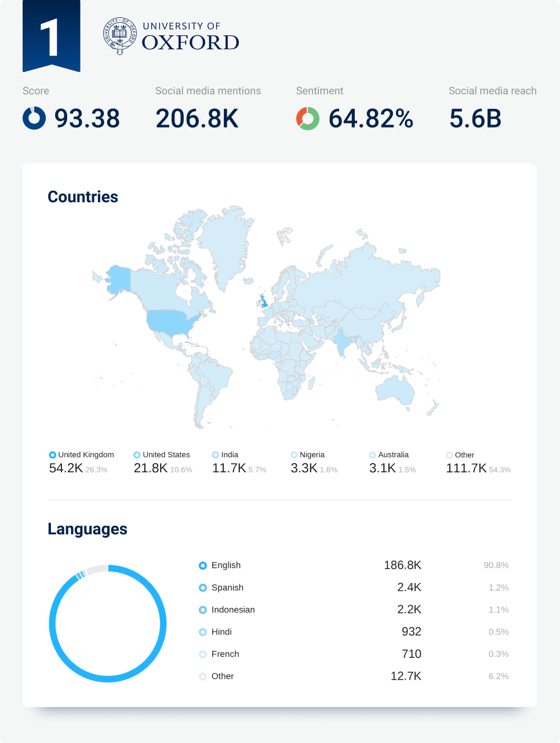The width and height of the screenshot is (560, 743).
Task: Click the 2.4K Spanish count
Action: click(409, 588)
